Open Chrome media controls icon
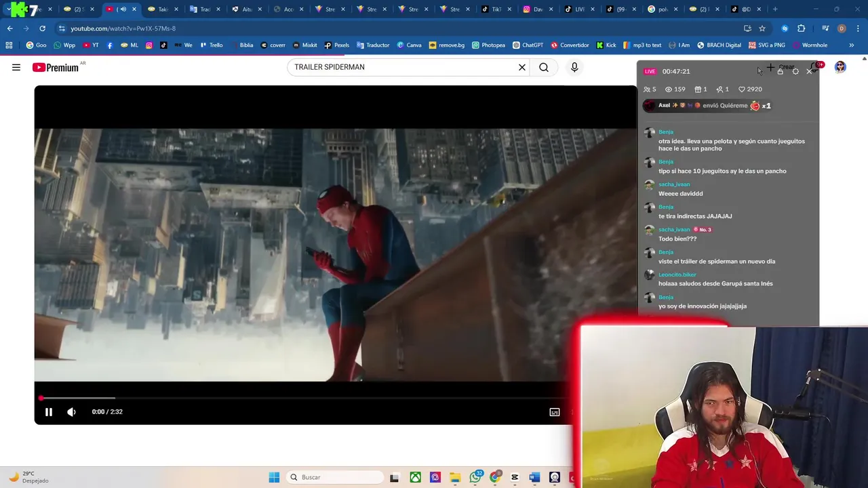Screen dimensions: 868x488 (x=825, y=28)
